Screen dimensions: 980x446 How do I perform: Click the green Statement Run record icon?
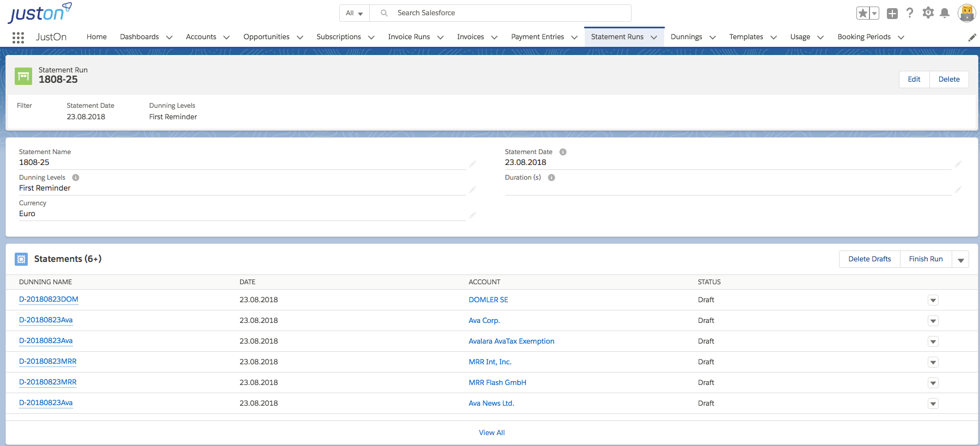pyautogui.click(x=23, y=76)
